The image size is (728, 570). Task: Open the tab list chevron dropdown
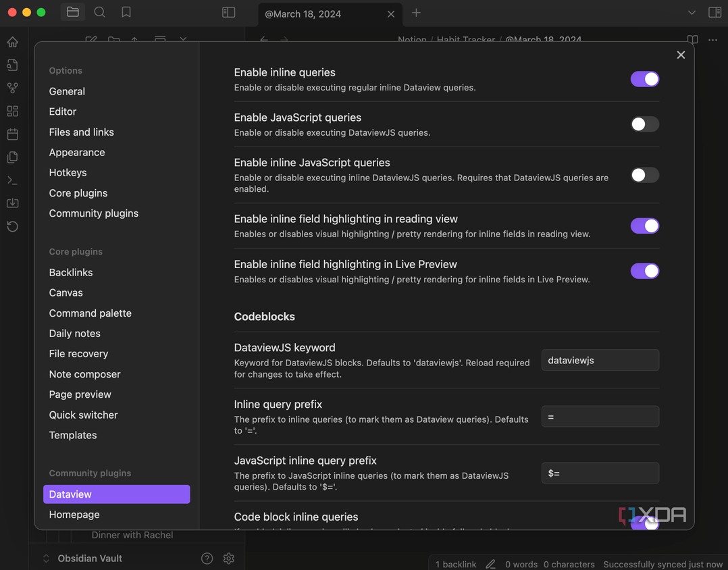pyautogui.click(x=692, y=13)
